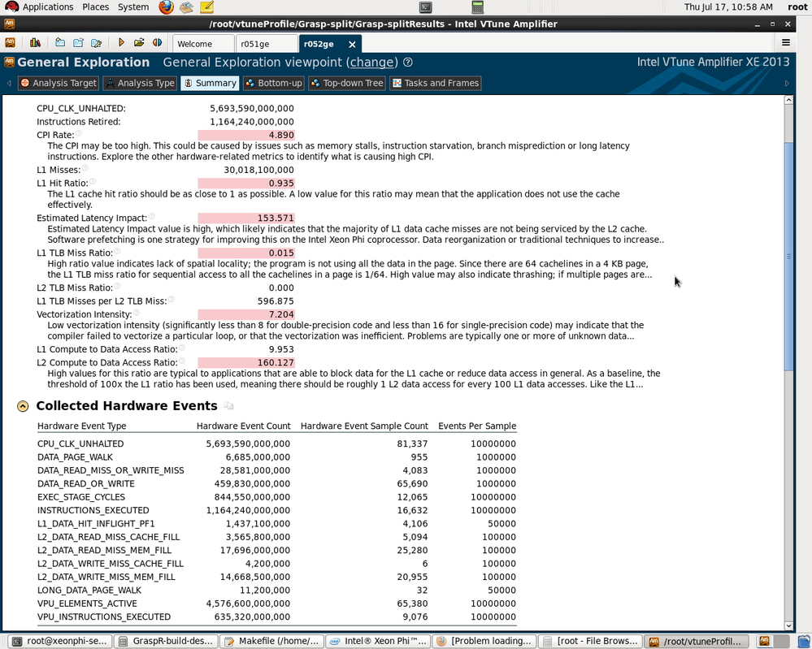The image size is (812, 649).
Task: Select the L2_DATA_READ_MISS_MEM_FILL event row
Action: pyautogui.click(x=276, y=550)
